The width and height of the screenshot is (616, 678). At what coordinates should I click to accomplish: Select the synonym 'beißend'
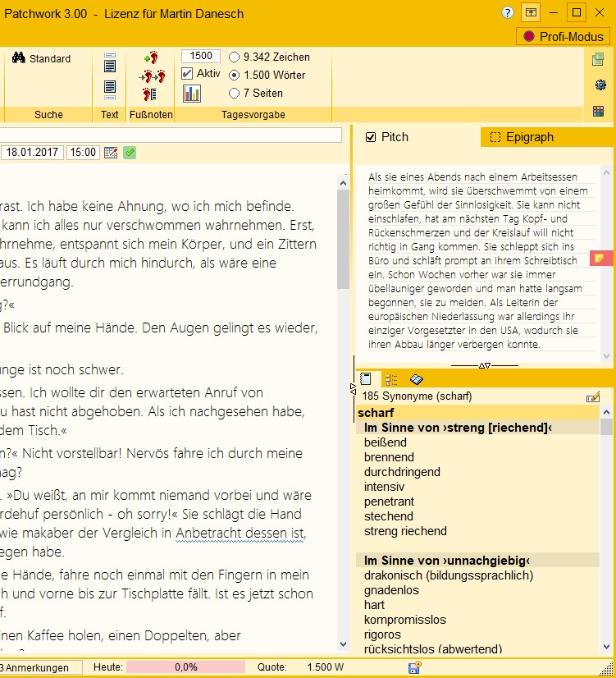pyautogui.click(x=386, y=442)
